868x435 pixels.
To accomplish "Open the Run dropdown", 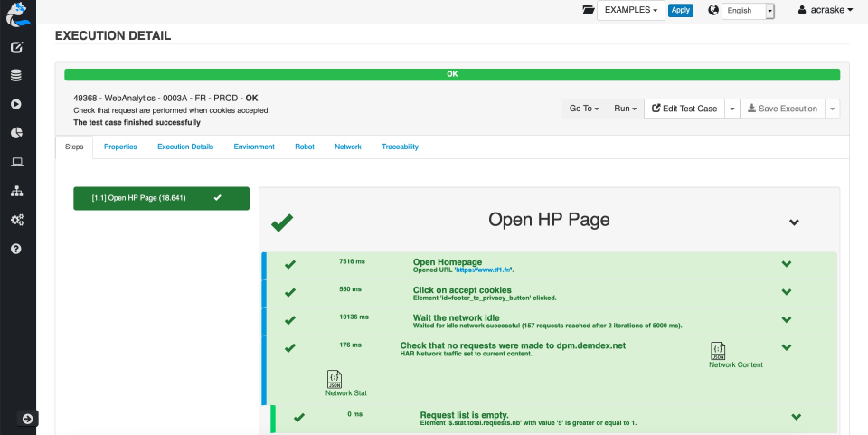I will tap(625, 109).
